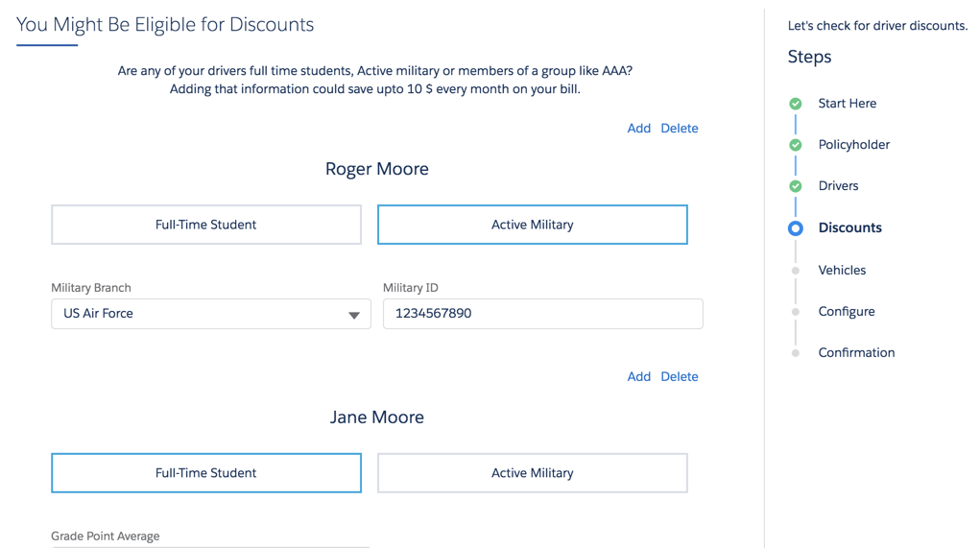Click the dropdown arrow in US Air Force field
This screenshot has height=548, width=980.
(353, 315)
